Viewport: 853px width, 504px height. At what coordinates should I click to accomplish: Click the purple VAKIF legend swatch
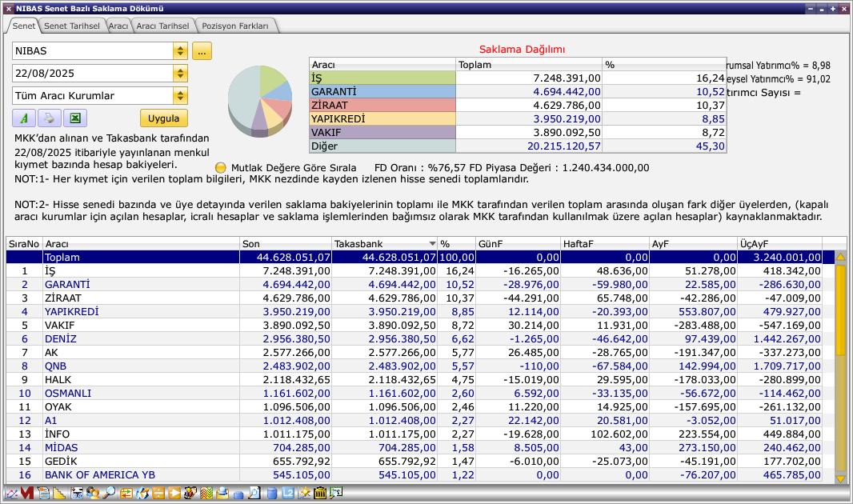tap(382, 133)
